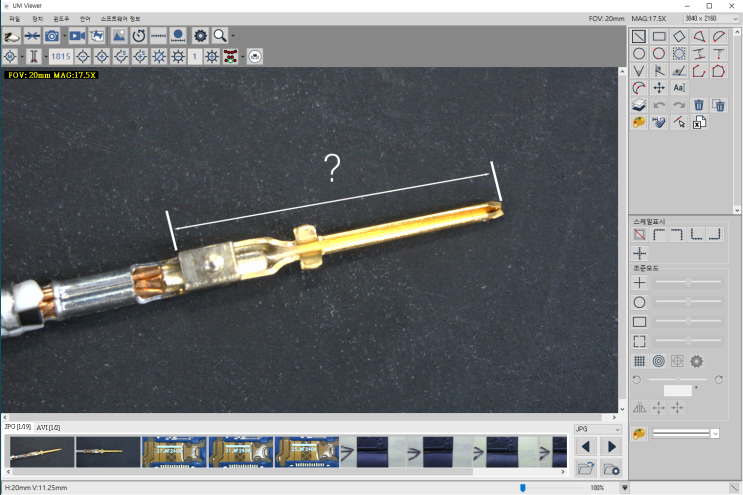Select the closed polygon tool
The image size is (743, 495).
pos(719,71)
